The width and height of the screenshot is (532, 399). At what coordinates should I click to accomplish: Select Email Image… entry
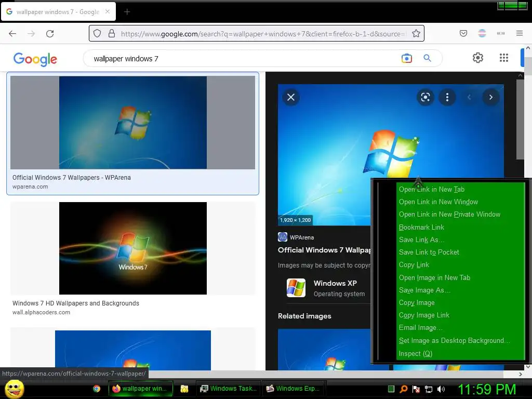(460, 328)
